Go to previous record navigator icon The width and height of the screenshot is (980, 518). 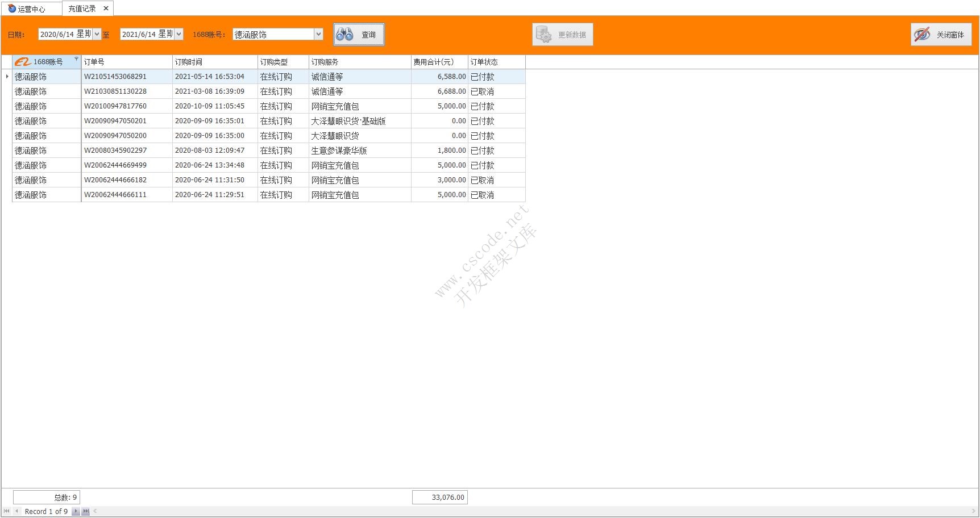coord(16,511)
